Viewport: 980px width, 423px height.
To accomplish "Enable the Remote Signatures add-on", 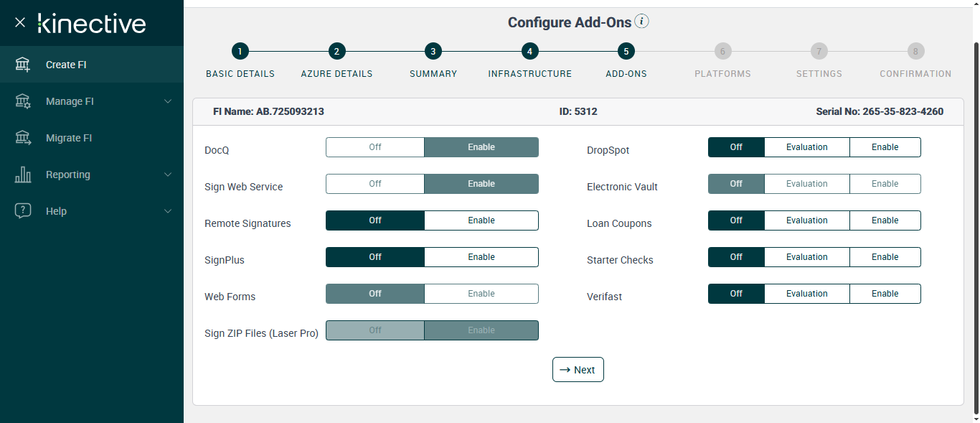I will pyautogui.click(x=481, y=220).
